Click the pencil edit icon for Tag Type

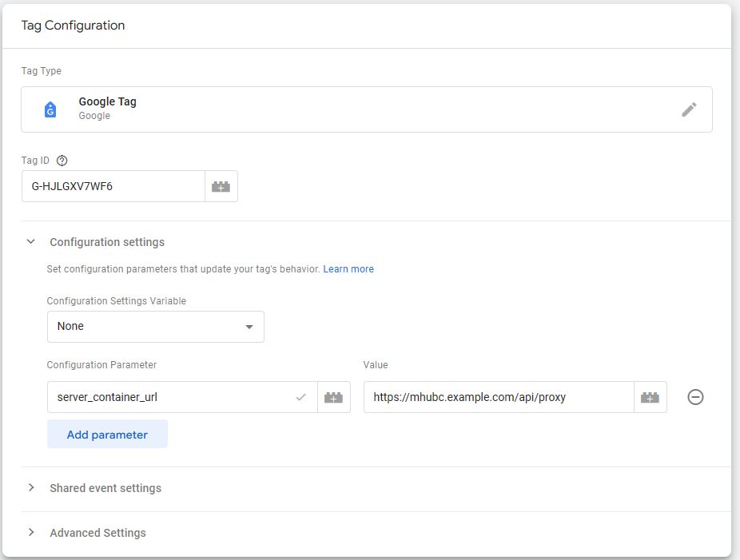[x=689, y=109]
